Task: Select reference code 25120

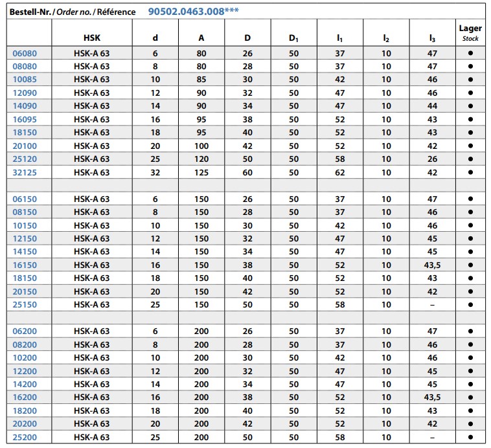Action: click(25, 159)
